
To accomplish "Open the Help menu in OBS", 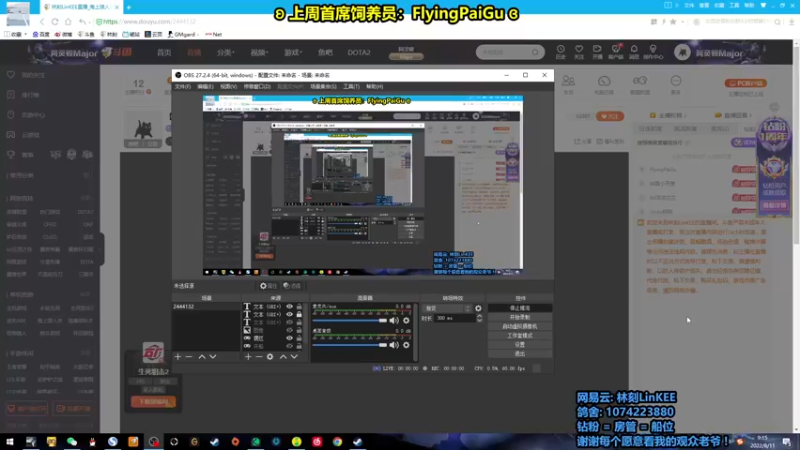I will click(x=374, y=86).
